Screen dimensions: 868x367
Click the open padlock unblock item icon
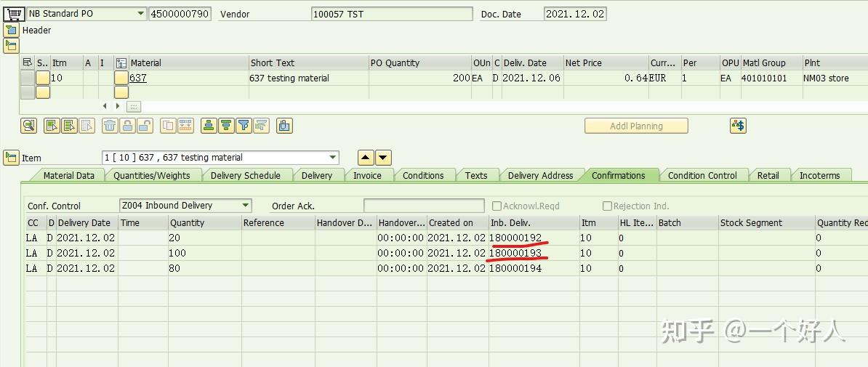pyautogui.click(x=145, y=126)
